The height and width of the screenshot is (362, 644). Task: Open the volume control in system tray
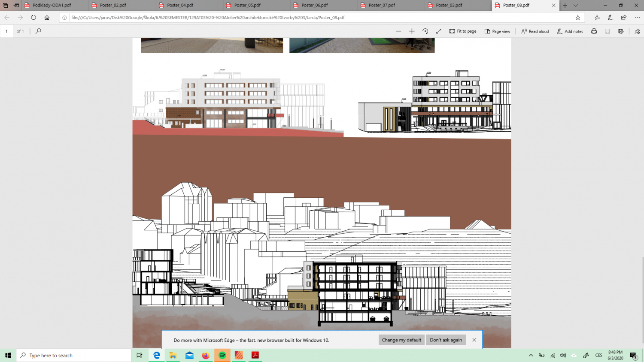tap(563, 355)
